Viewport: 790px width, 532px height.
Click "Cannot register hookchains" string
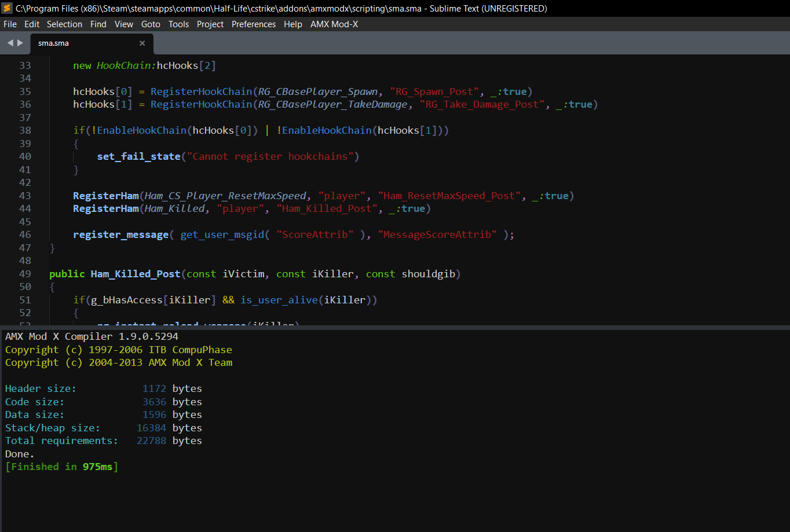[270, 156]
